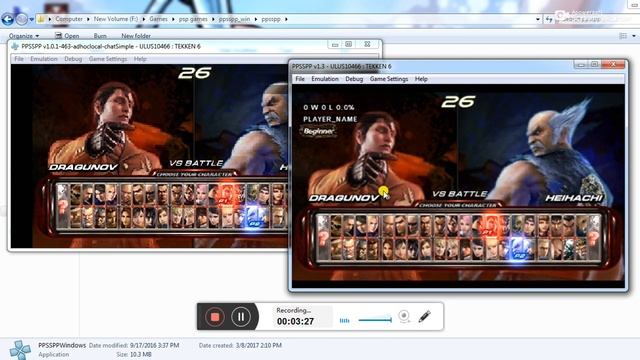This screenshot has width=640, height=360.
Task: Open Debug menu in adhoclocal PPSSPP window
Action: pyautogui.click(x=73, y=59)
